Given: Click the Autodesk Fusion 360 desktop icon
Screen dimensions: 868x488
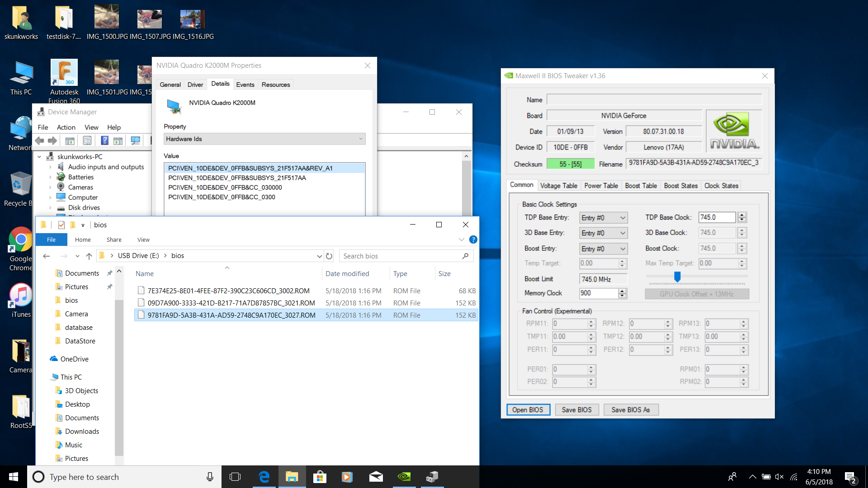Looking at the screenshot, I should coord(64,81).
